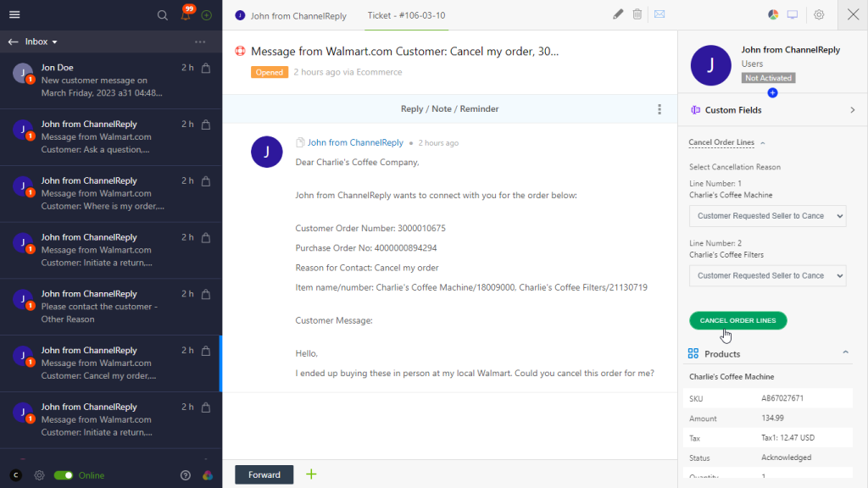
Task: Click the red lifebuoy ticket icon
Action: [x=240, y=51]
